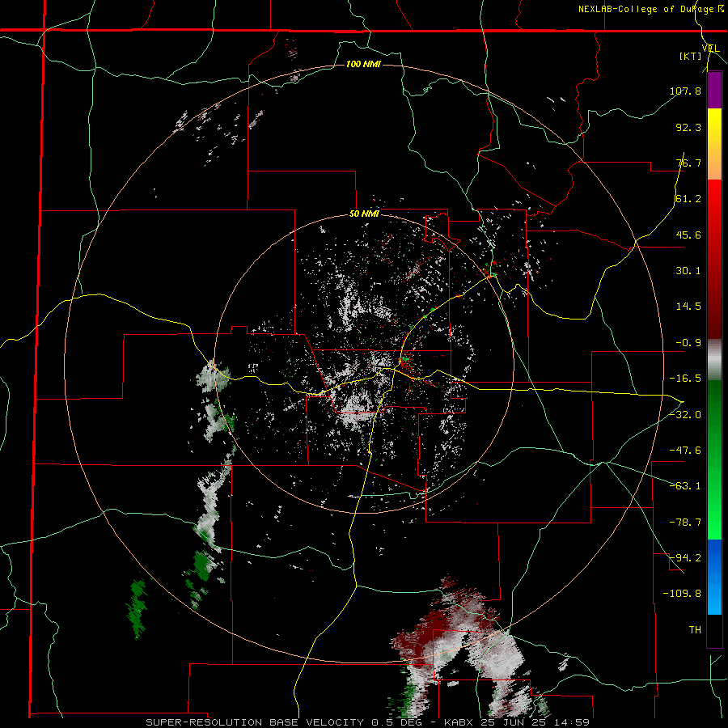
Task: Click the -0.9 velocity scale value
Action: (x=688, y=343)
